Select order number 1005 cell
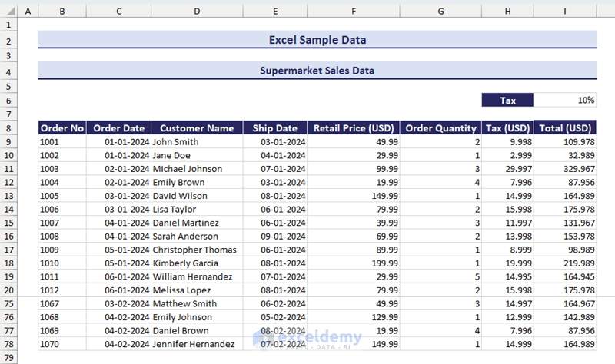The width and height of the screenshot is (615, 364). pos(61,196)
